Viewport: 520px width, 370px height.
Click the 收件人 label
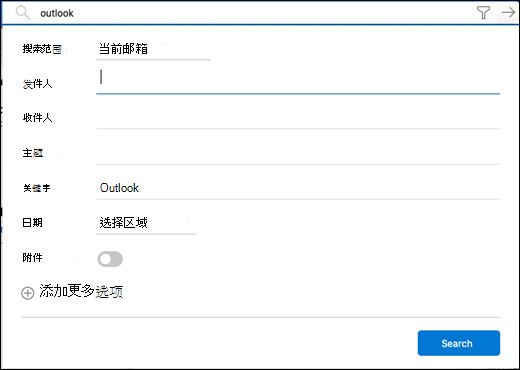pyautogui.click(x=37, y=118)
